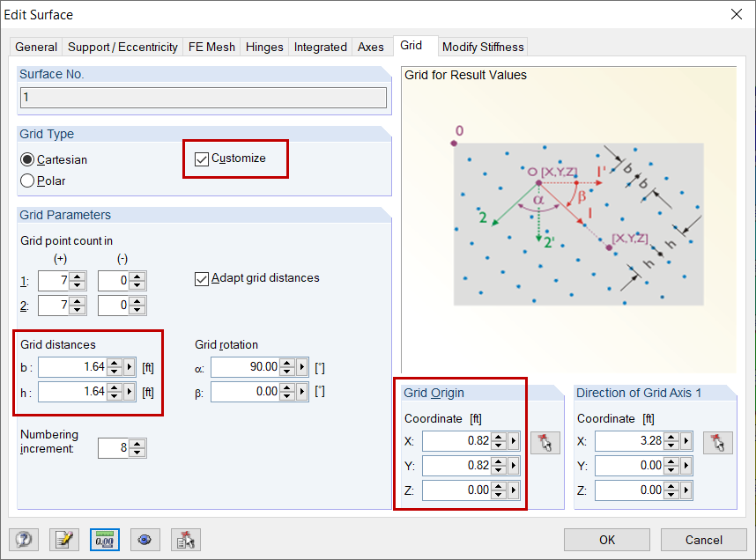
Task: Enable the Customize option
Action: 204,158
